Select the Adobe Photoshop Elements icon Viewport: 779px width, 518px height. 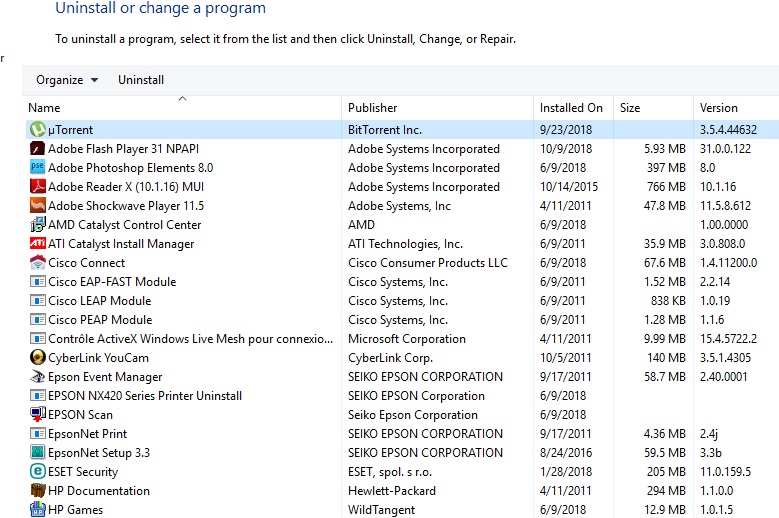click(37, 167)
